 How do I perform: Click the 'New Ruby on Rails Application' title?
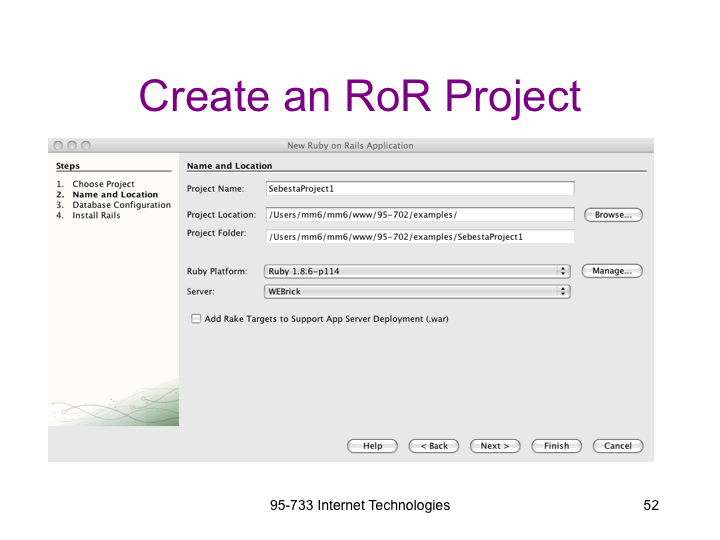(350, 146)
